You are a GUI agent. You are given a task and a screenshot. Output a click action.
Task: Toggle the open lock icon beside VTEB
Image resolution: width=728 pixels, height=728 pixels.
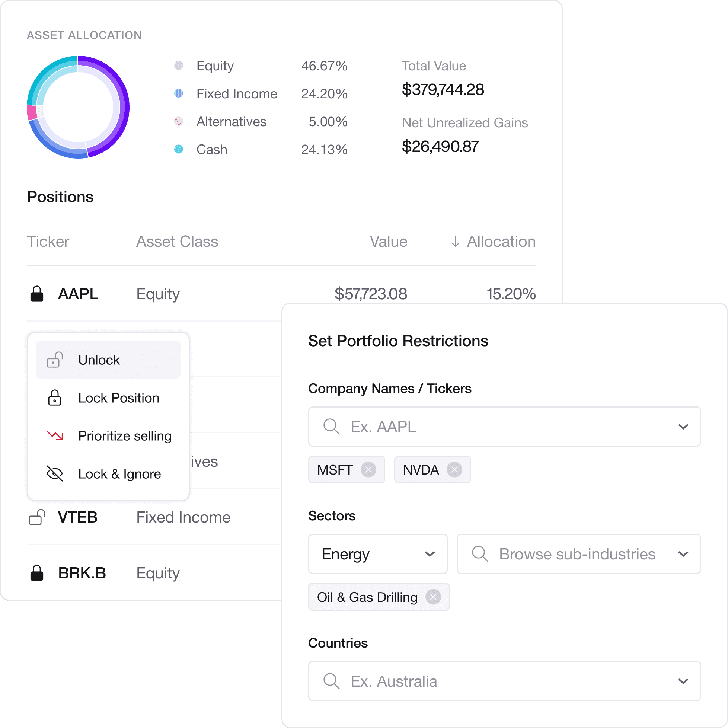(x=37, y=517)
